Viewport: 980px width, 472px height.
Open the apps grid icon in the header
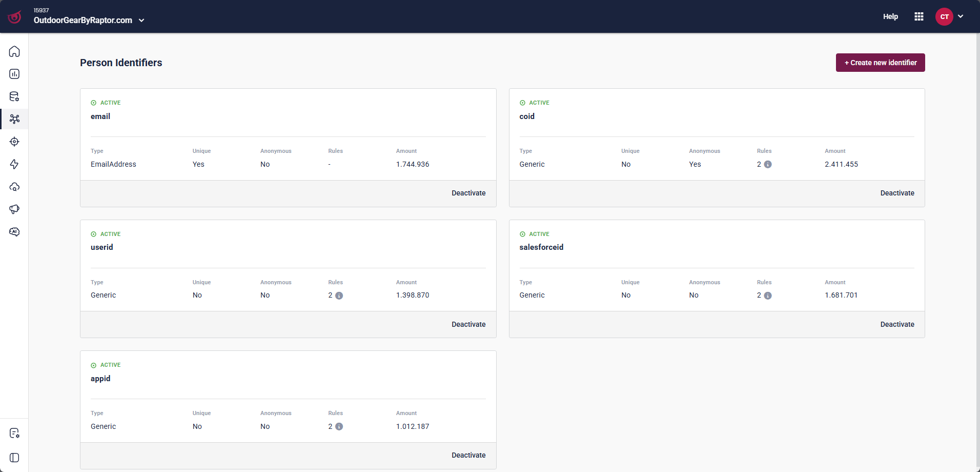click(919, 16)
